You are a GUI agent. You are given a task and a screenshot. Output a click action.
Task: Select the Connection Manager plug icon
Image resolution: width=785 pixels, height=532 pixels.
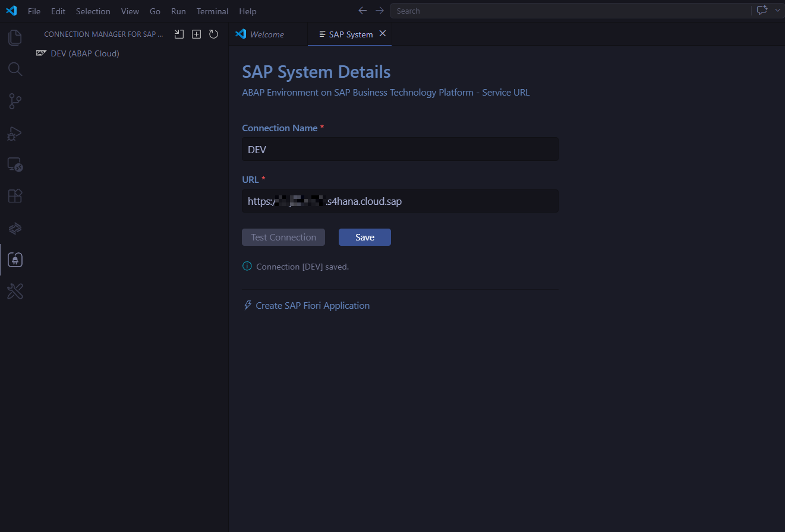[x=15, y=259]
